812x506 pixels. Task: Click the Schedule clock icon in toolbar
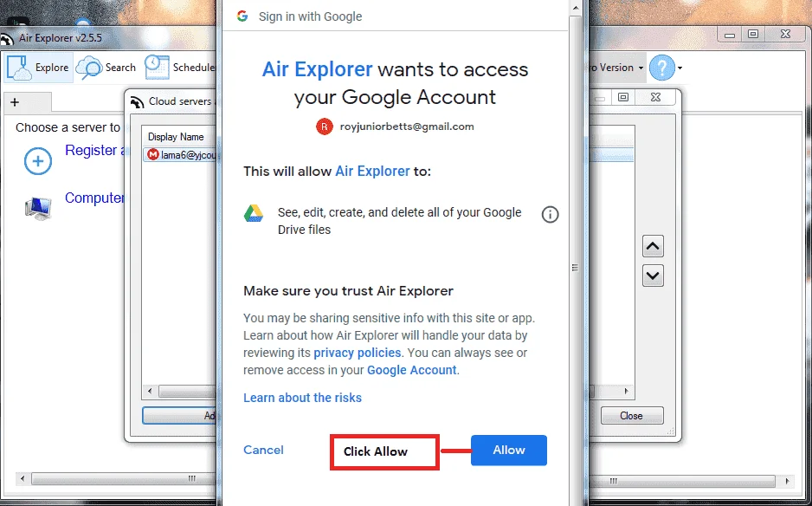click(157, 68)
